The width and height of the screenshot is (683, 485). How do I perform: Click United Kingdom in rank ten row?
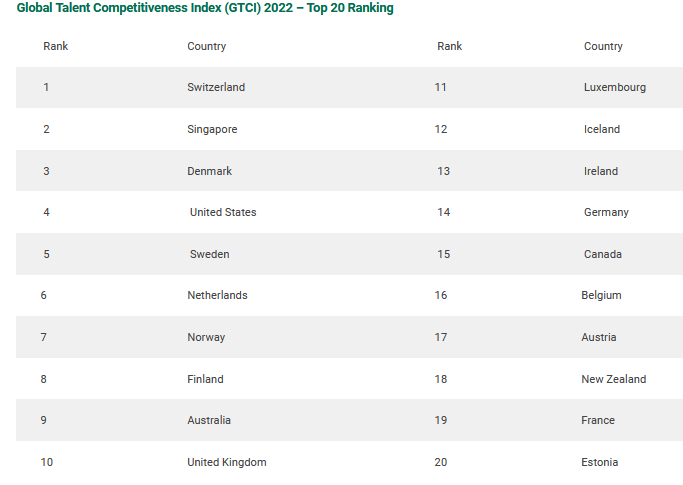(227, 462)
